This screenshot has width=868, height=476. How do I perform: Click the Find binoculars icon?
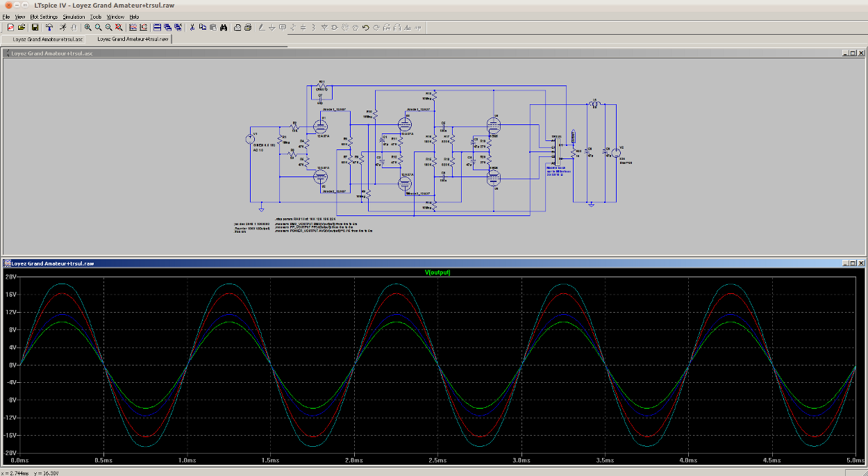pyautogui.click(x=224, y=27)
